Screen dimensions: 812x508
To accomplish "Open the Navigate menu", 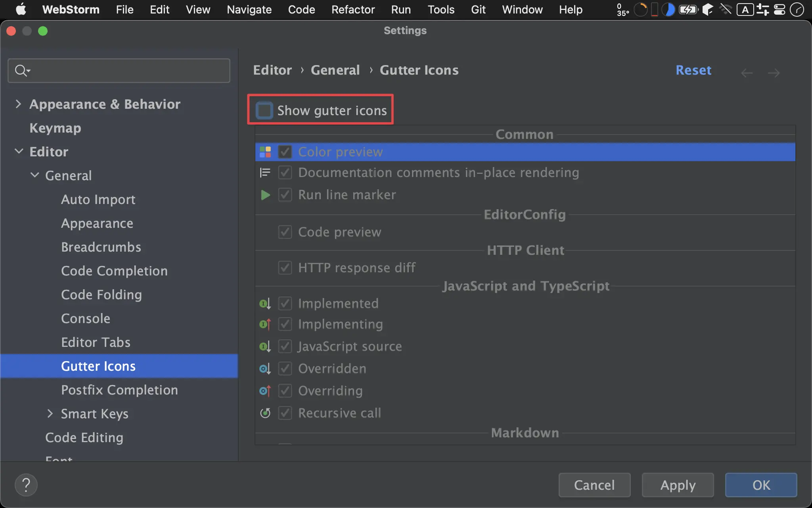I will tap(249, 10).
